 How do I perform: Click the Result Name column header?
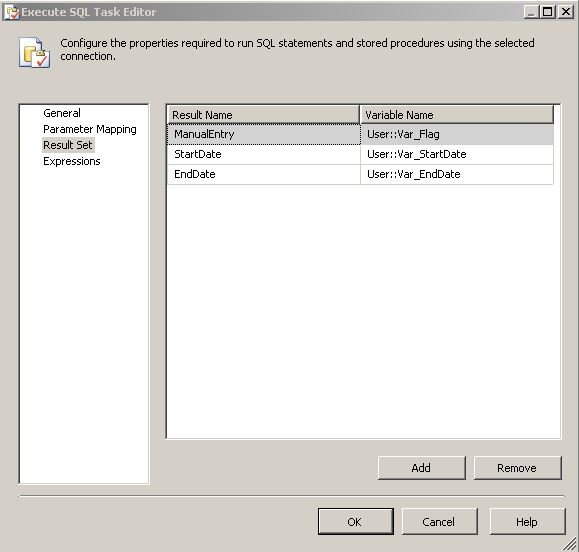263,115
